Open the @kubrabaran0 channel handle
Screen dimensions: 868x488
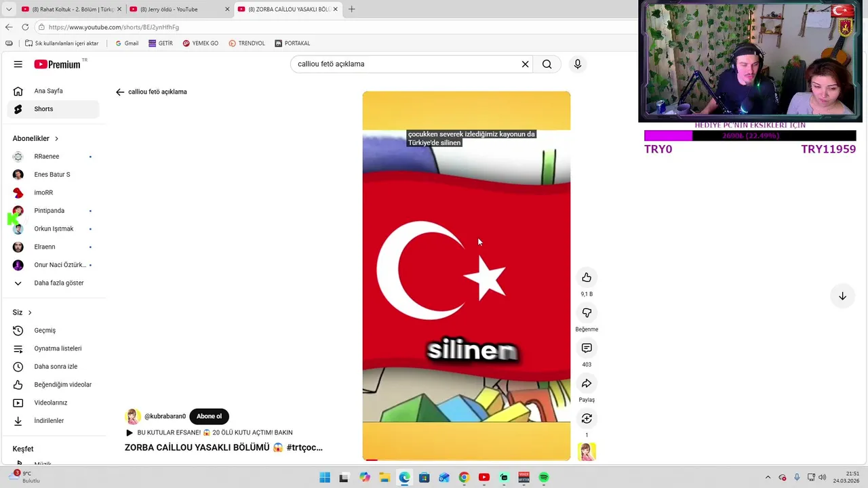165,417
